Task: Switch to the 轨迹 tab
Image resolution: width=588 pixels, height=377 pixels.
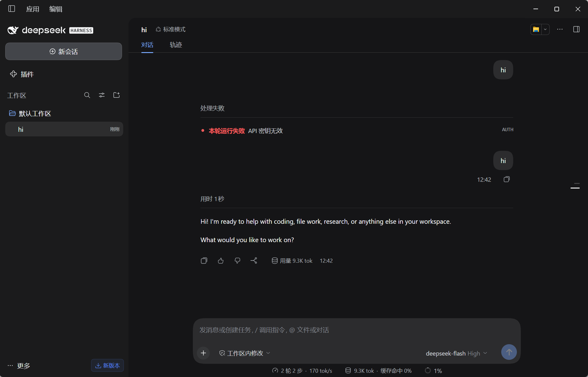Action: click(176, 45)
